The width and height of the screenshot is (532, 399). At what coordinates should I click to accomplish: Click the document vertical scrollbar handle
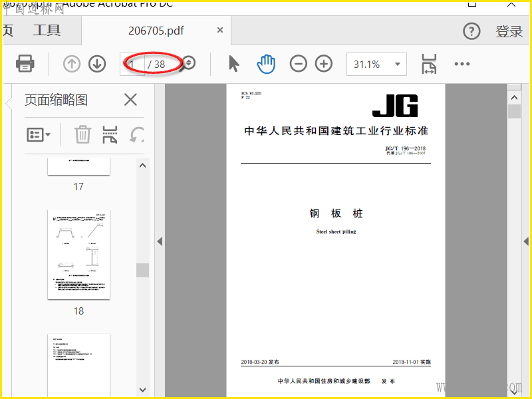pos(514,111)
